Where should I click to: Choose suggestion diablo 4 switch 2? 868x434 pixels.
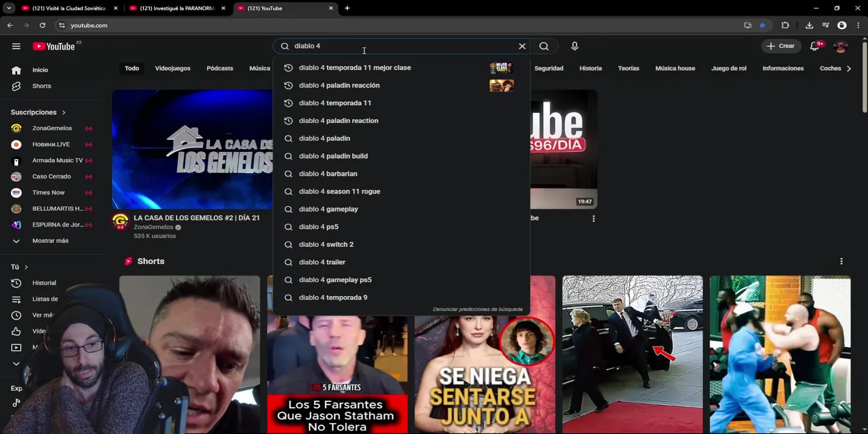pyautogui.click(x=401, y=245)
